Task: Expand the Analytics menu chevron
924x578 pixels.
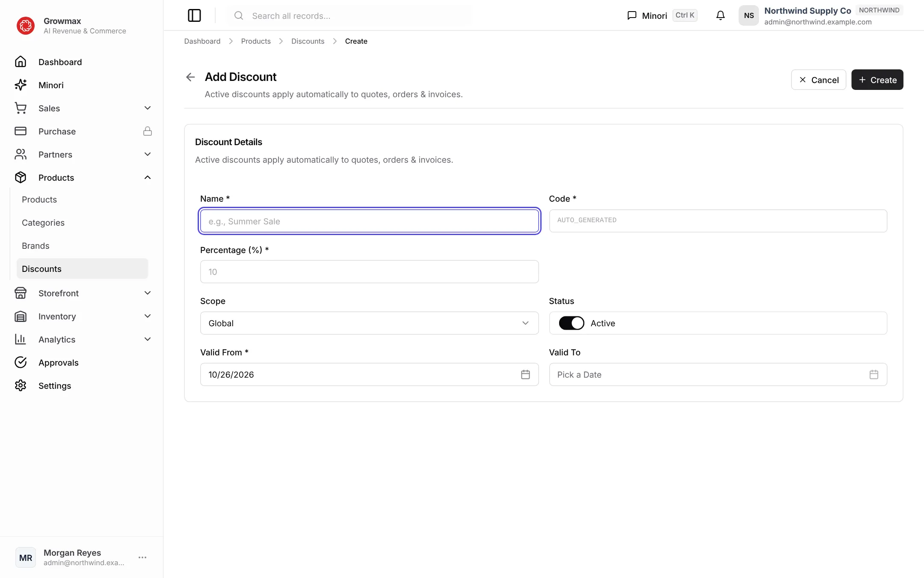Action: [x=148, y=339]
